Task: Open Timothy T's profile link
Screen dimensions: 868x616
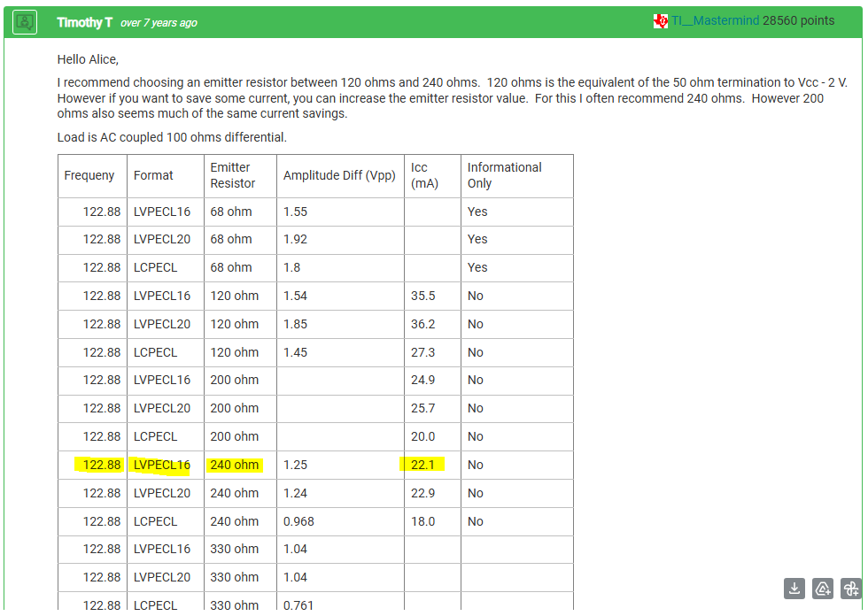Action: point(85,22)
